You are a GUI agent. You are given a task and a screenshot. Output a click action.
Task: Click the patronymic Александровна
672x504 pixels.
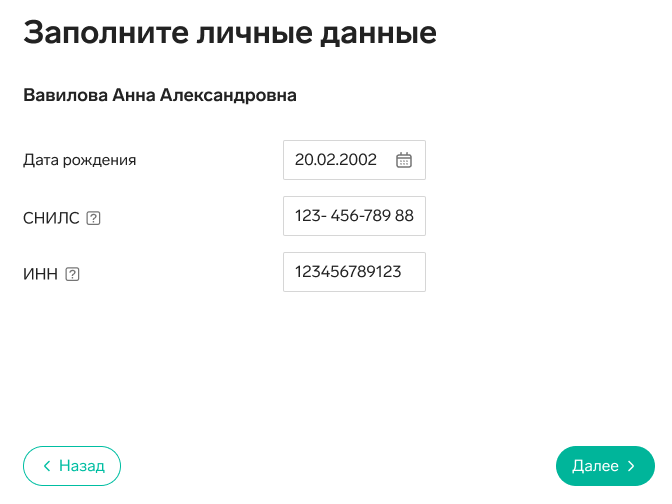coord(228,96)
